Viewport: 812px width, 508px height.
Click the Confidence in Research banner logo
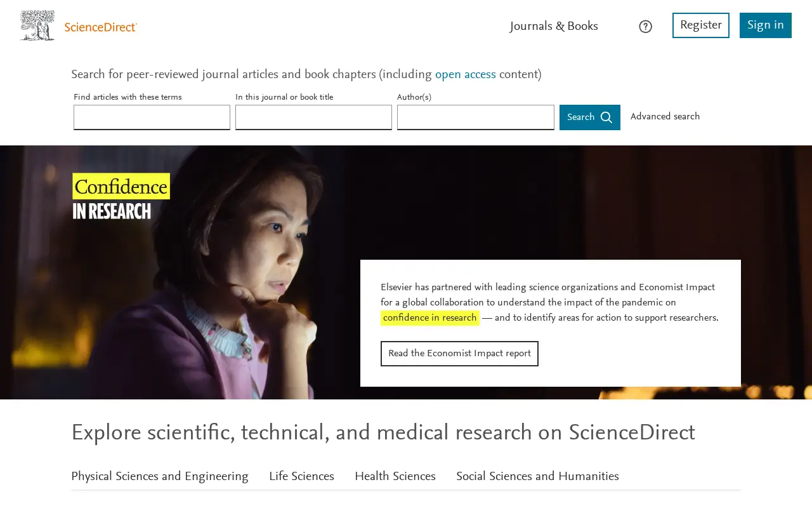coord(121,197)
